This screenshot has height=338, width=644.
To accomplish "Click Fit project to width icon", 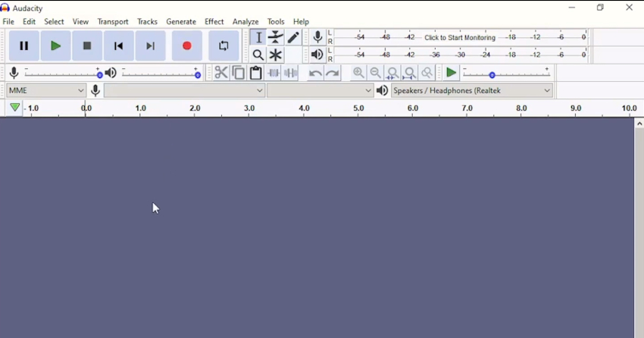I will [x=409, y=73].
